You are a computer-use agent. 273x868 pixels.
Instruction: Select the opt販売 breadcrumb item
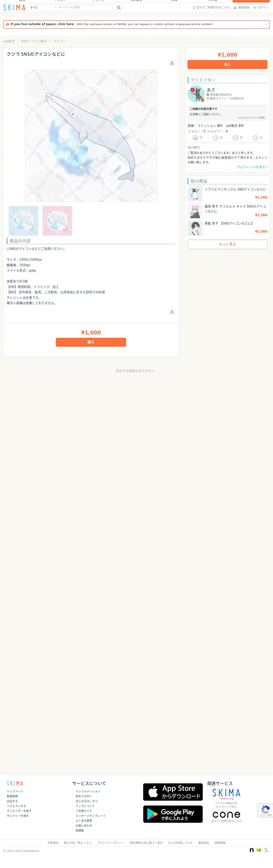click(x=9, y=42)
